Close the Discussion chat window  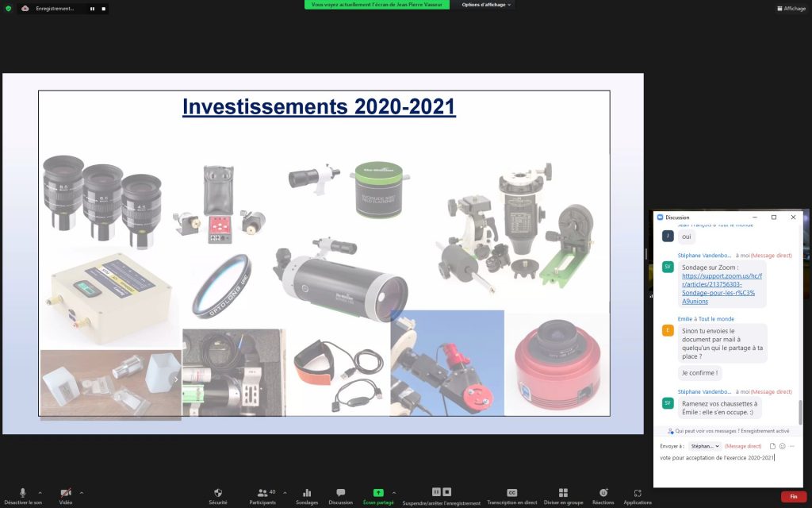pyautogui.click(x=793, y=217)
